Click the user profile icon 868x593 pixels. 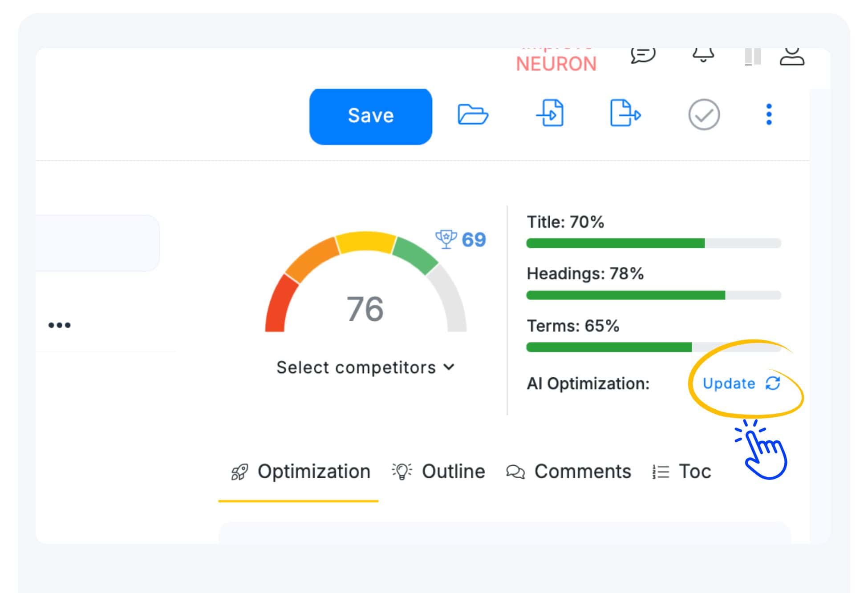click(792, 57)
